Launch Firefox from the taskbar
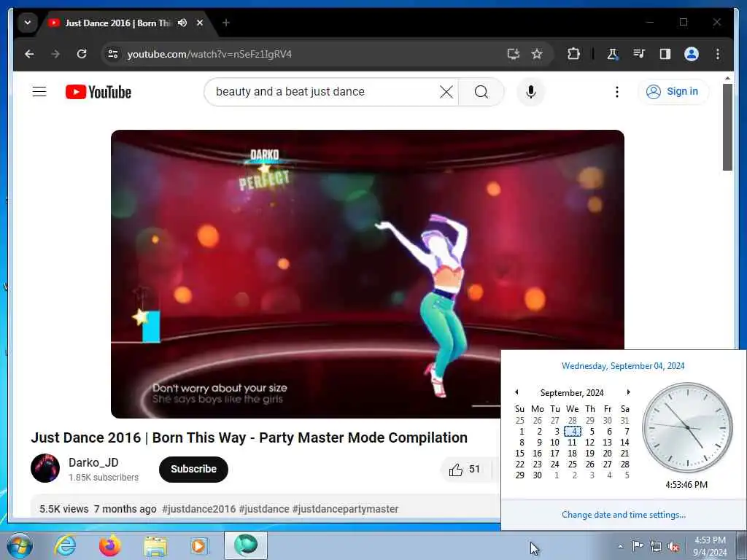The width and height of the screenshot is (747, 560). click(x=109, y=545)
